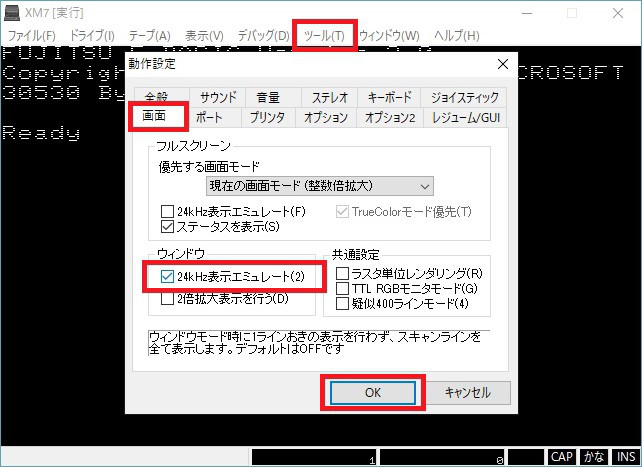Switch to the オプション2 tab
The height and width of the screenshot is (467, 642).
[390, 118]
